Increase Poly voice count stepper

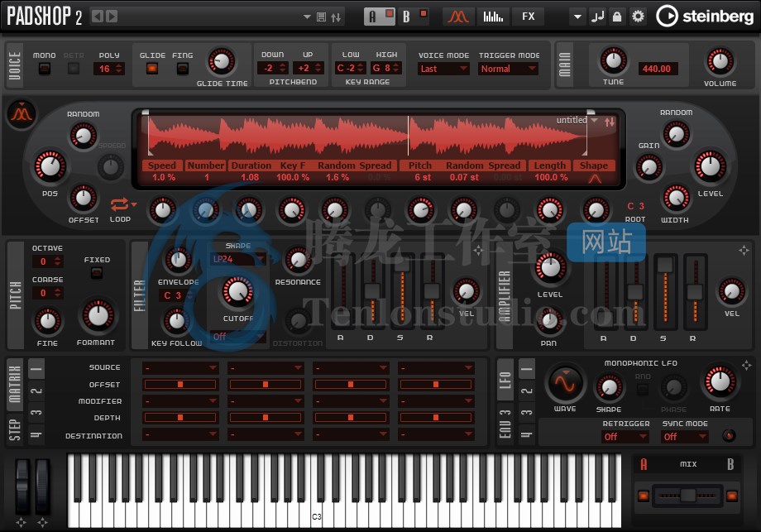click(119, 65)
